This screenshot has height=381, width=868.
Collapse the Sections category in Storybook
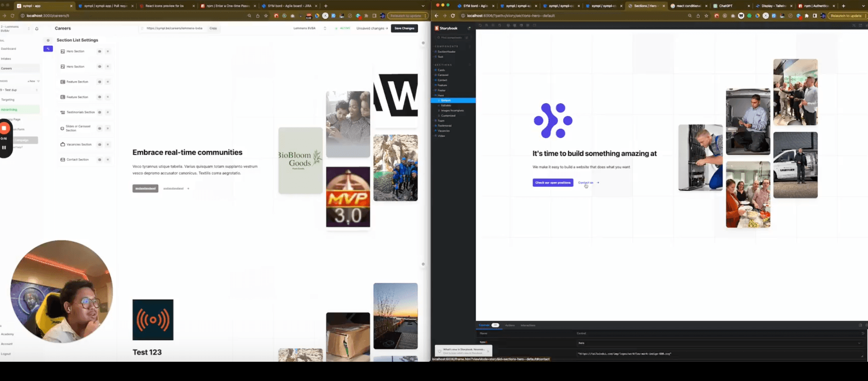[443, 65]
